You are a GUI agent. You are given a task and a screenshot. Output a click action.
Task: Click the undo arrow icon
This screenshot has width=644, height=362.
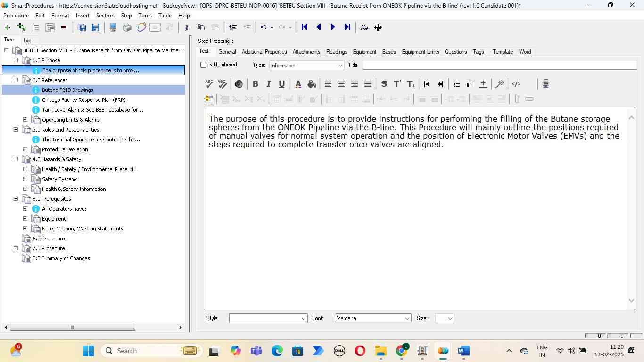pos(264,27)
